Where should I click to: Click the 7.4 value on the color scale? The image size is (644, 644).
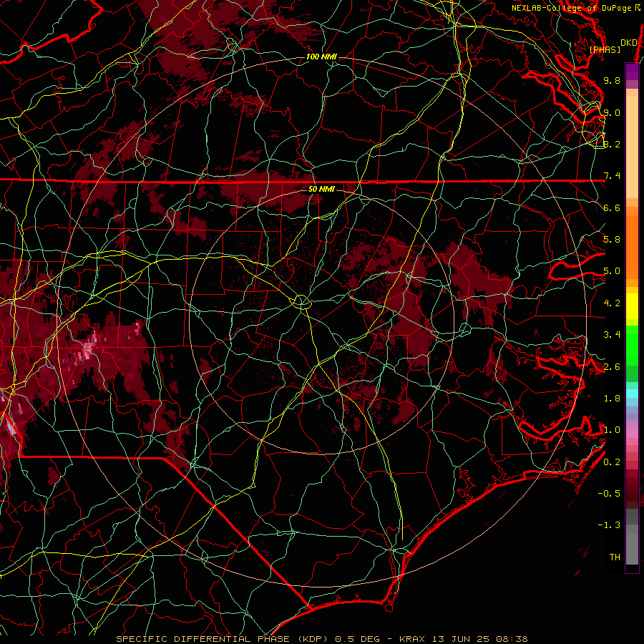(612, 176)
